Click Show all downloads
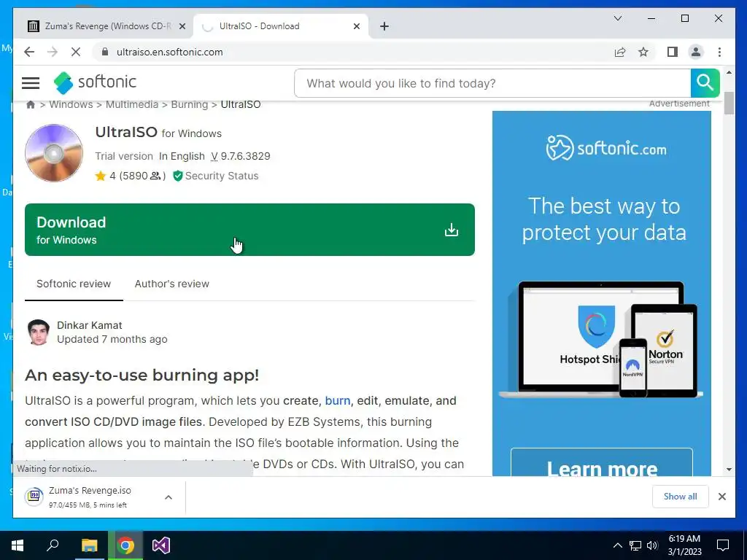Viewport: 747px width, 560px height. coord(681,497)
